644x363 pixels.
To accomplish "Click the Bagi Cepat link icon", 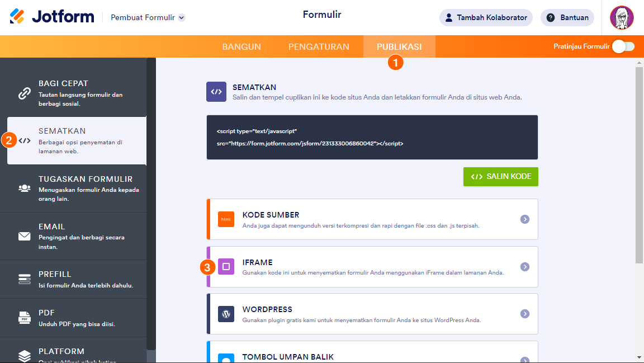I will point(24,93).
